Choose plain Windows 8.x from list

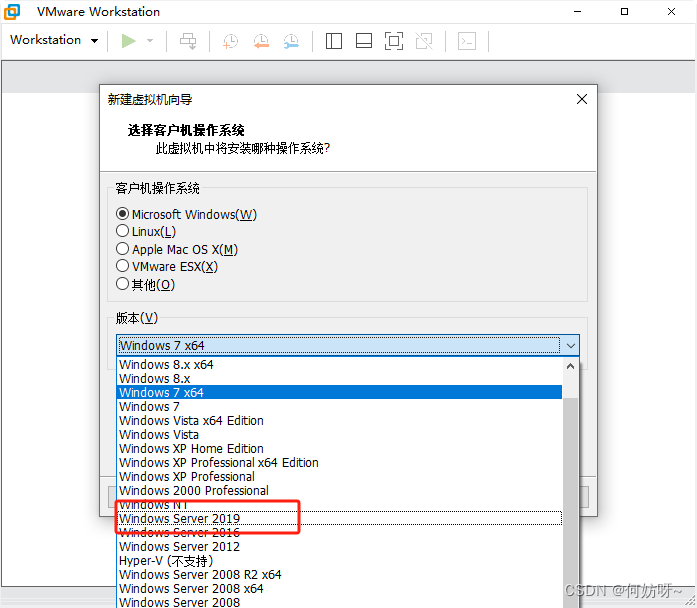(340, 379)
